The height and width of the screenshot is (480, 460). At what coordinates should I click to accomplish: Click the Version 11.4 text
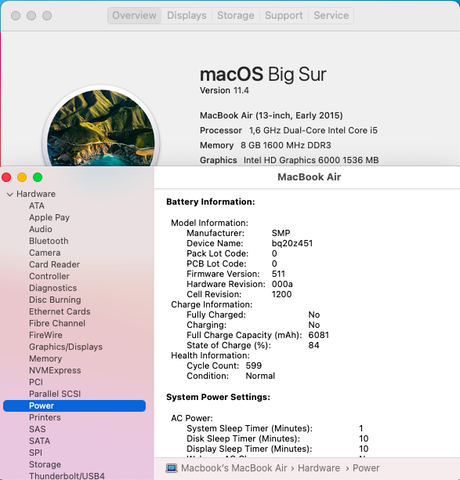pos(224,91)
